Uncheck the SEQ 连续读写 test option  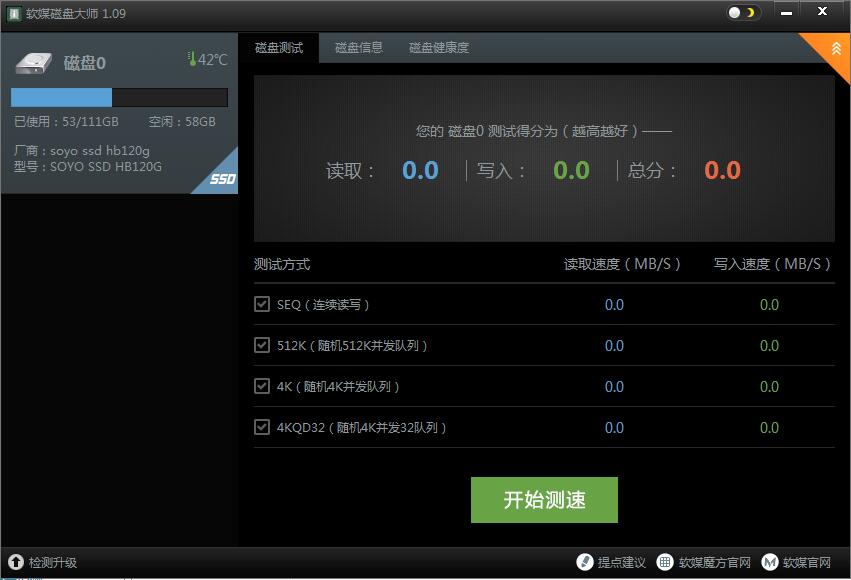263,304
